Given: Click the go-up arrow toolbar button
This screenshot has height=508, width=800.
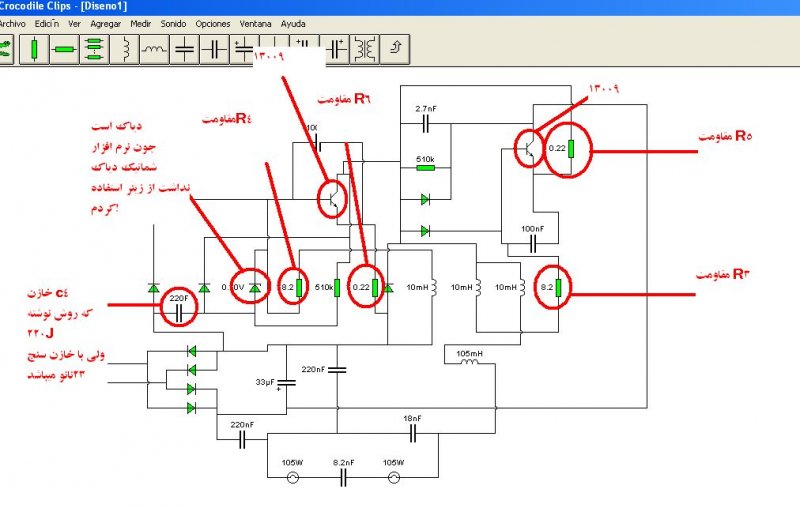Looking at the screenshot, I should coord(394,49).
